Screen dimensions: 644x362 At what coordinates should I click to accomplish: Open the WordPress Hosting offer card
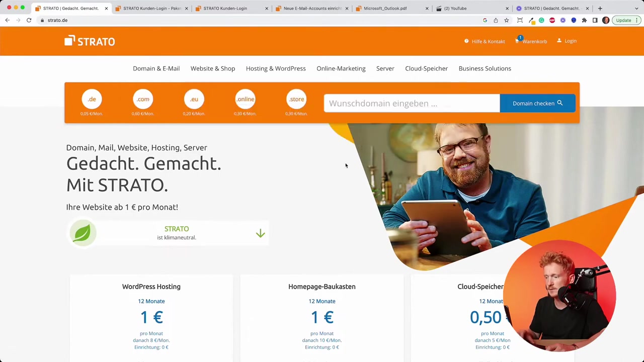pos(151,318)
